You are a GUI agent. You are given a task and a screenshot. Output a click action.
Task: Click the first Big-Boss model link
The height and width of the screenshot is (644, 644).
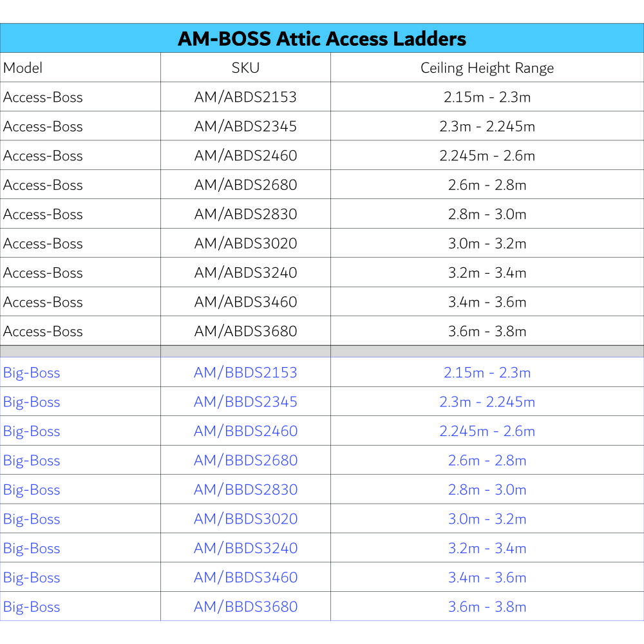[x=32, y=372]
